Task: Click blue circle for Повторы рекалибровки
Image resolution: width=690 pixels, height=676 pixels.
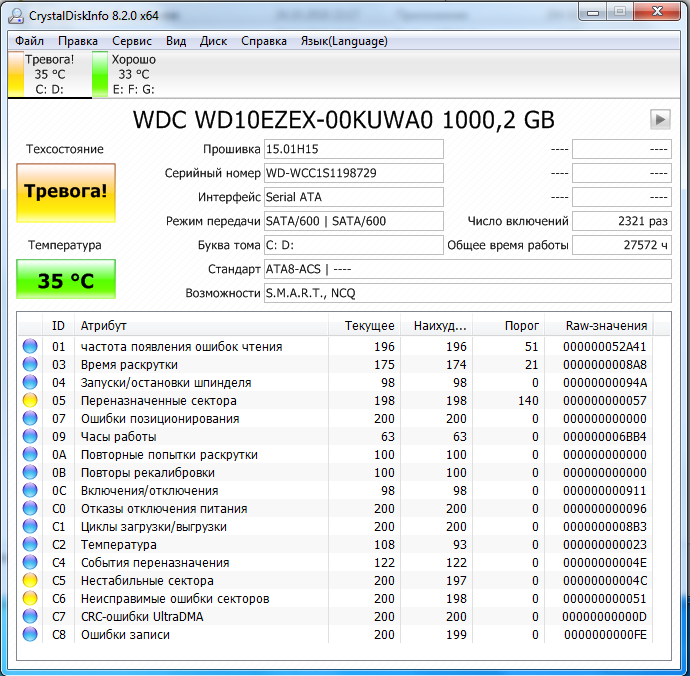Action: (30, 473)
